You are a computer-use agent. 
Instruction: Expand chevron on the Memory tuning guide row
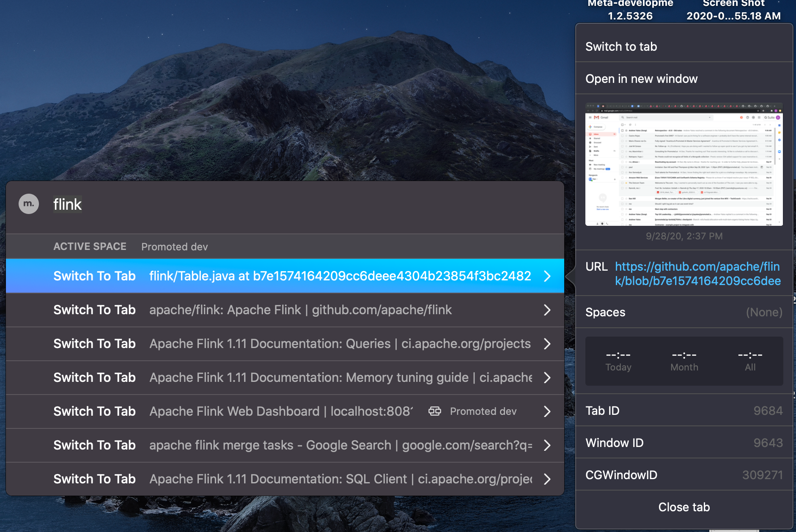click(x=547, y=378)
